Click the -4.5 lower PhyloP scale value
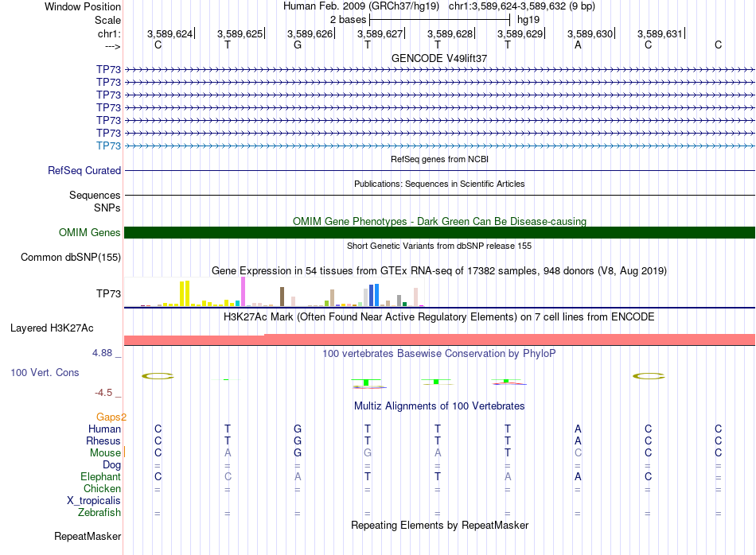 point(103,393)
